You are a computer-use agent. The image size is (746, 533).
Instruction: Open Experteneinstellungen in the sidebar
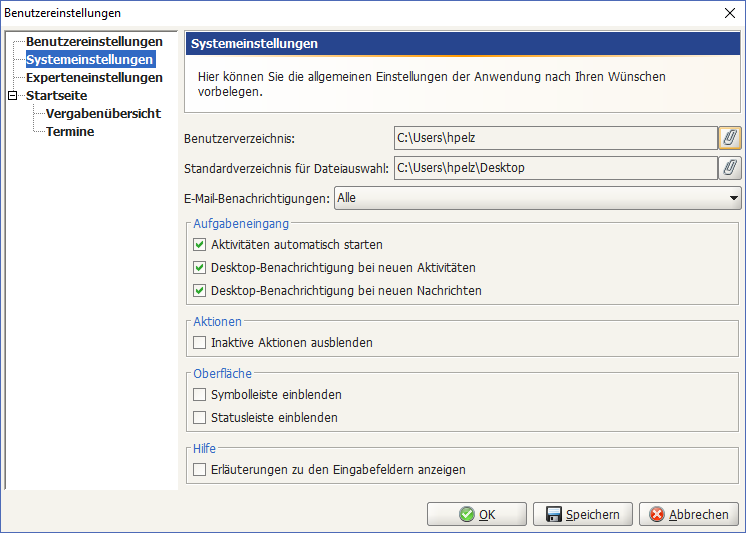[94, 78]
